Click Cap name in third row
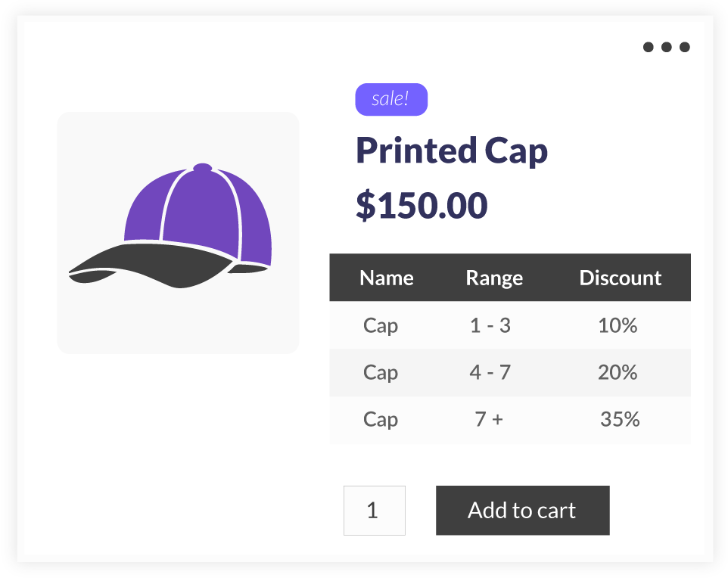The image size is (728, 581). point(381,420)
